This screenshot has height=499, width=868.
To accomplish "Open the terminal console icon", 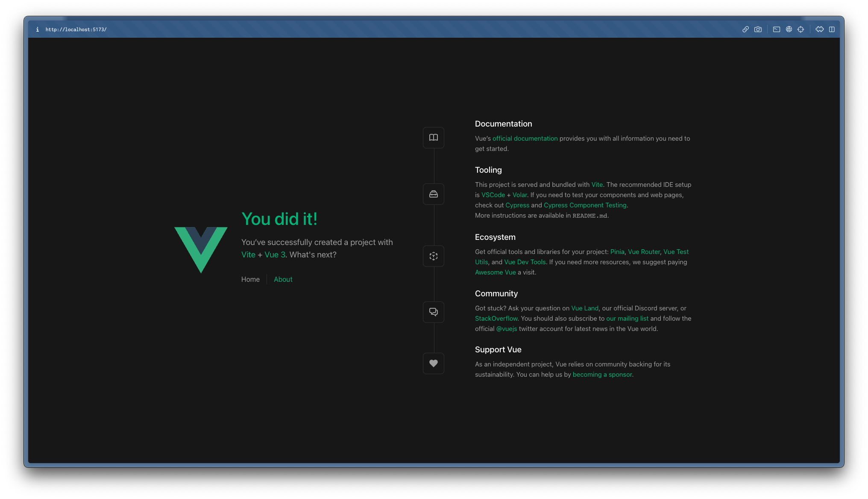I will point(777,30).
